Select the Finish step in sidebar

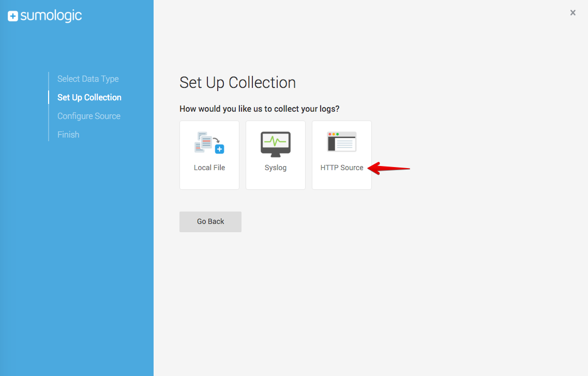click(x=68, y=134)
